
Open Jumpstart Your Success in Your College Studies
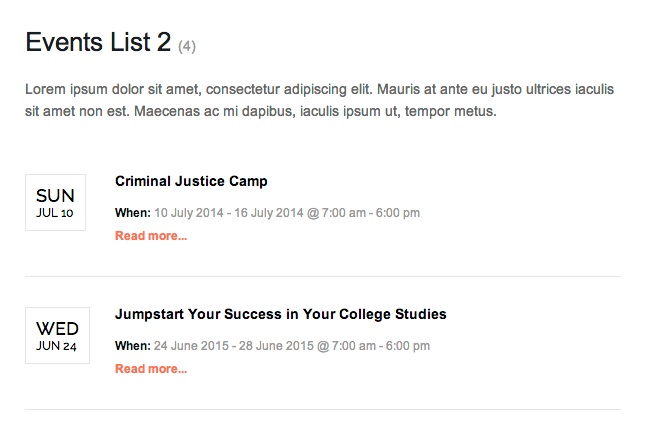click(x=280, y=314)
